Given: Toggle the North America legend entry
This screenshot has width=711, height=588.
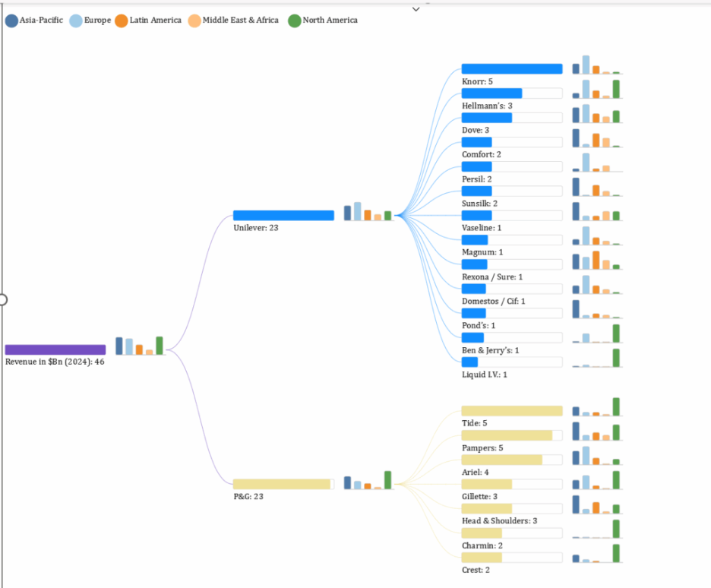Looking at the screenshot, I should [295, 21].
